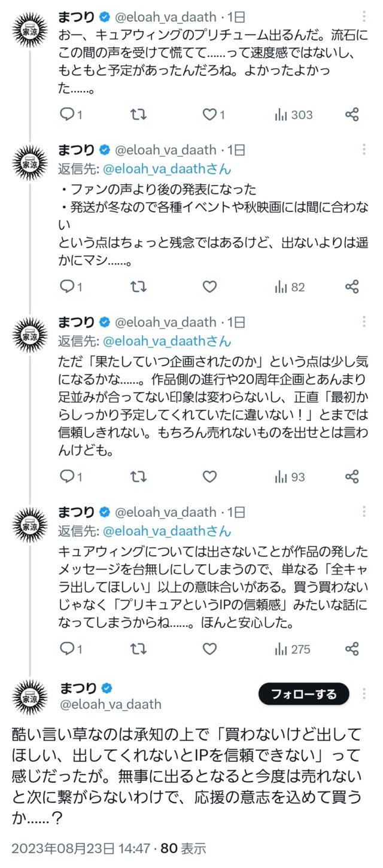The height and width of the screenshot is (868, 383).
Task: Like the tweet with 275 views
Action: coord(209,649)
